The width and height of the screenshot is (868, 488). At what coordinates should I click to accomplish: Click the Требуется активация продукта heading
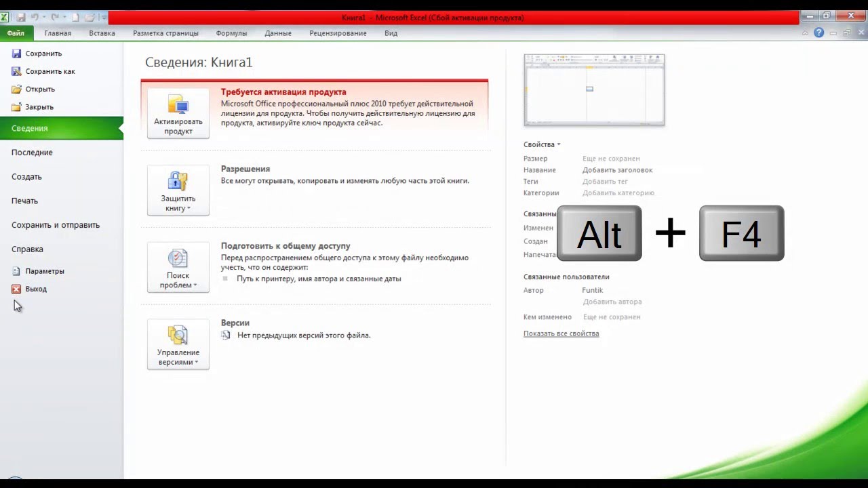[283, 92]
